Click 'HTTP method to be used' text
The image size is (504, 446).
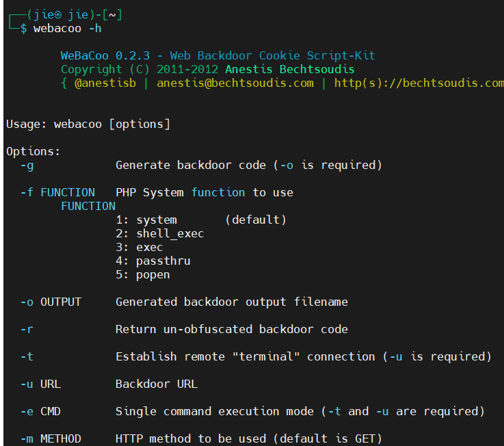click(191, 438)
